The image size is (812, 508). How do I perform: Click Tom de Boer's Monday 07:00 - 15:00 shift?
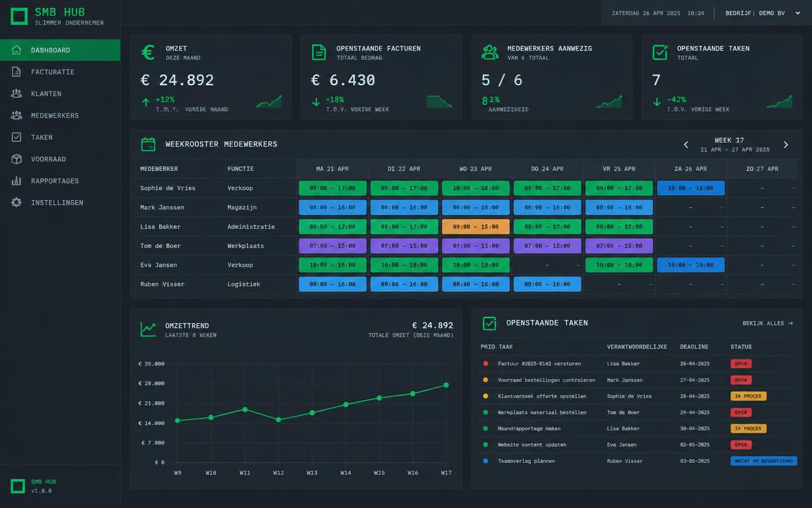tap(332, 246)
